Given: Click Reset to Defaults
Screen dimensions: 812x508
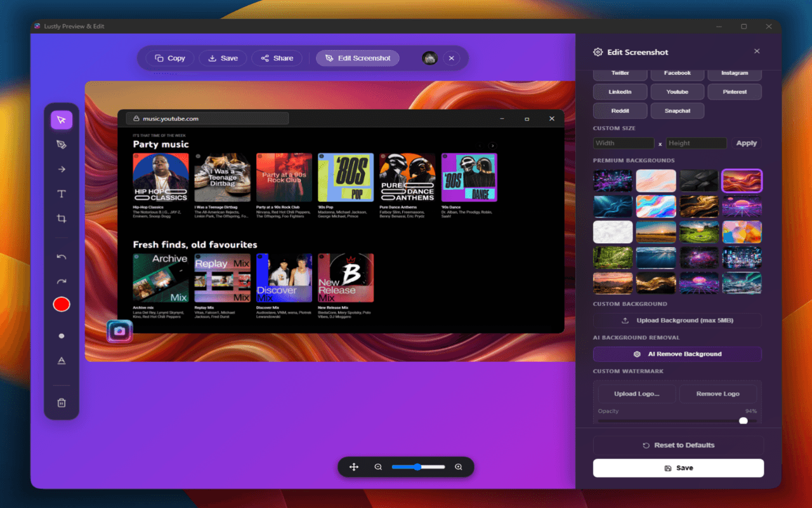Looking at the screenshot, I should click(x=678, y=445).
